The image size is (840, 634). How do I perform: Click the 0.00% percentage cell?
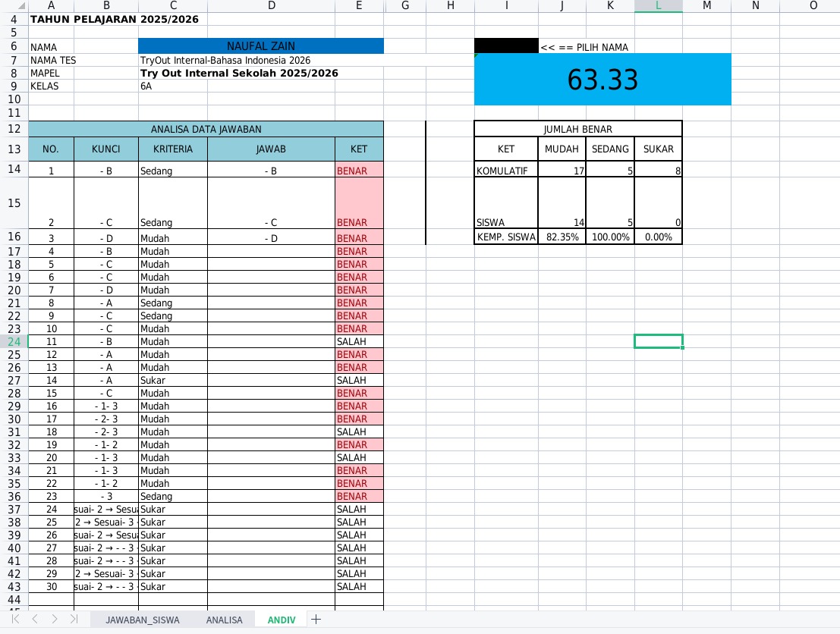[659, 237]
